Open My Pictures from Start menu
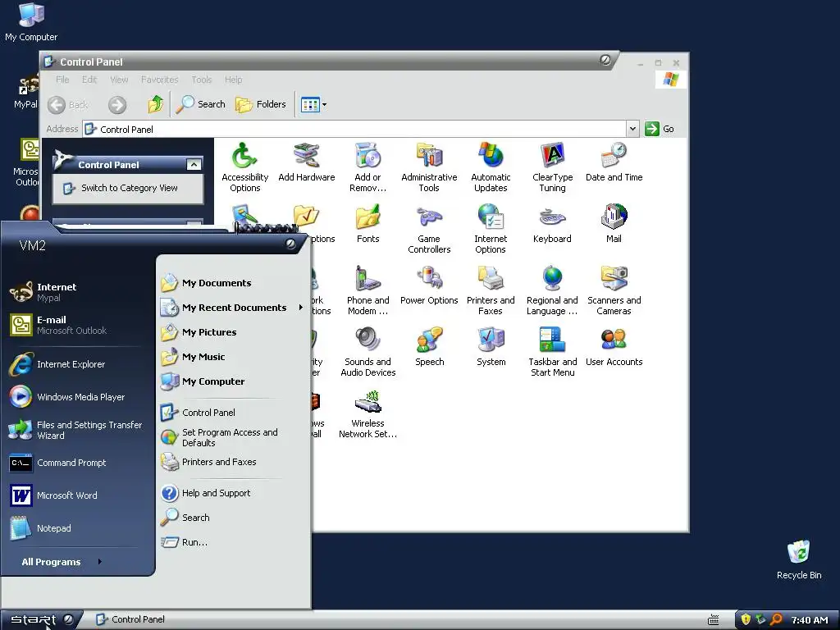 click(x=233, y=332)
